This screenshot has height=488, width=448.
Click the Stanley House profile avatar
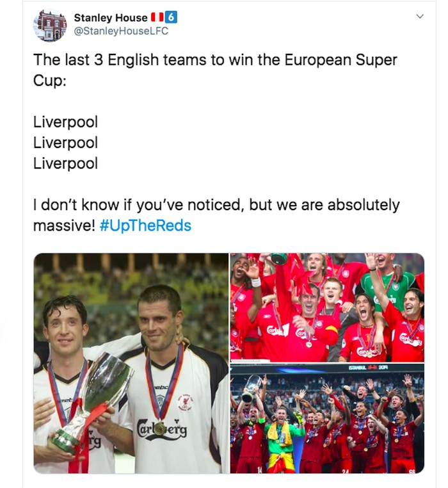point(50,25)
